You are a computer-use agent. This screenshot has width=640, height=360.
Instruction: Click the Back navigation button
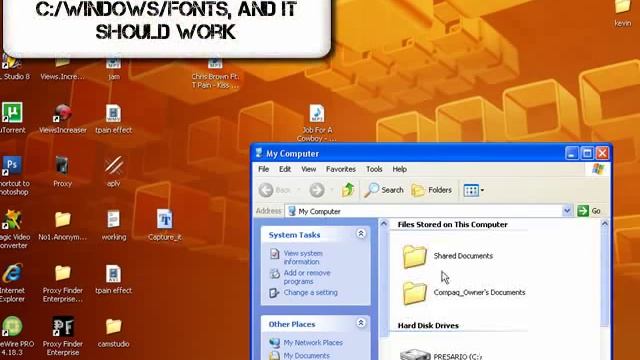pyautogui.click(x=275, y=190)
